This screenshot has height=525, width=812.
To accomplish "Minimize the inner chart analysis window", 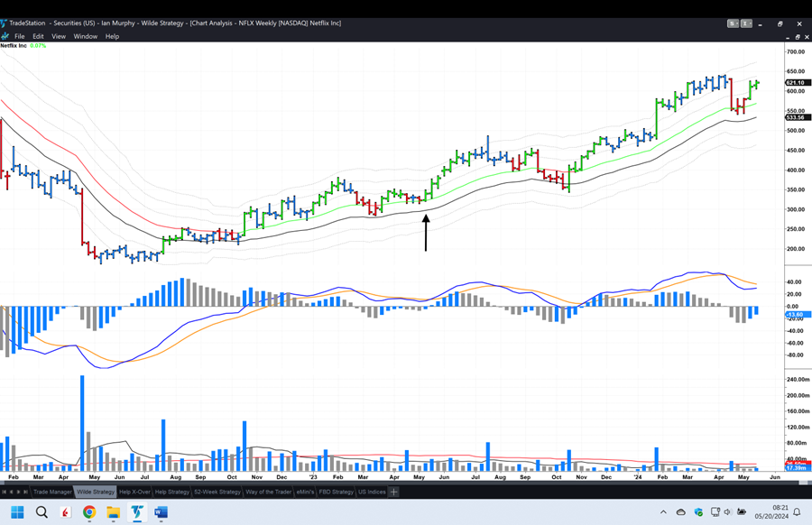I will tap(788, 37).
